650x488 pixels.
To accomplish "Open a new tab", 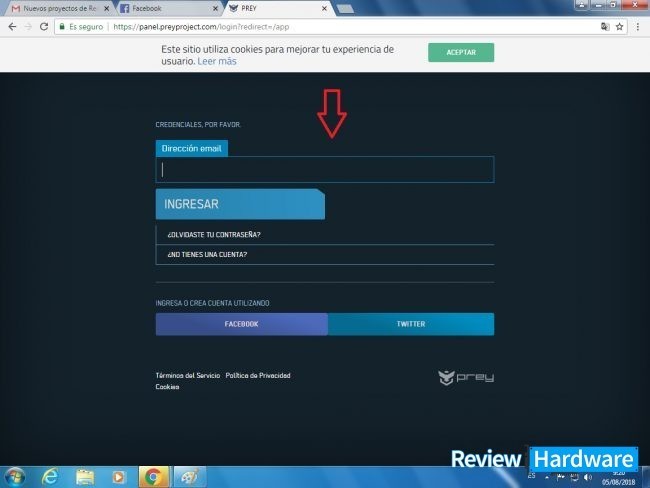I will coord(345,9).
